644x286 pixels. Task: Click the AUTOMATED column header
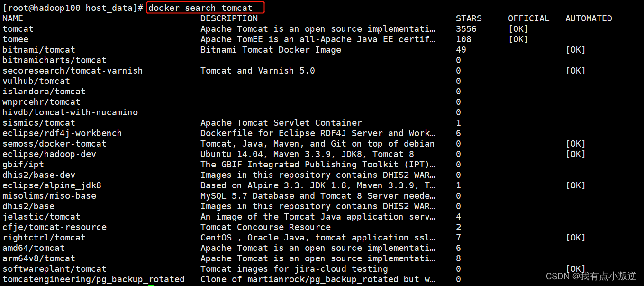pos(589,18)
